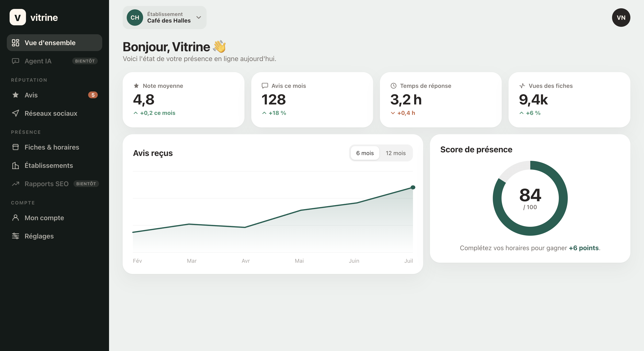Image resolution: width=644 pixels, height=351 pixels.
Task: Click the Juil data point on chart
Action: [413, 187]
